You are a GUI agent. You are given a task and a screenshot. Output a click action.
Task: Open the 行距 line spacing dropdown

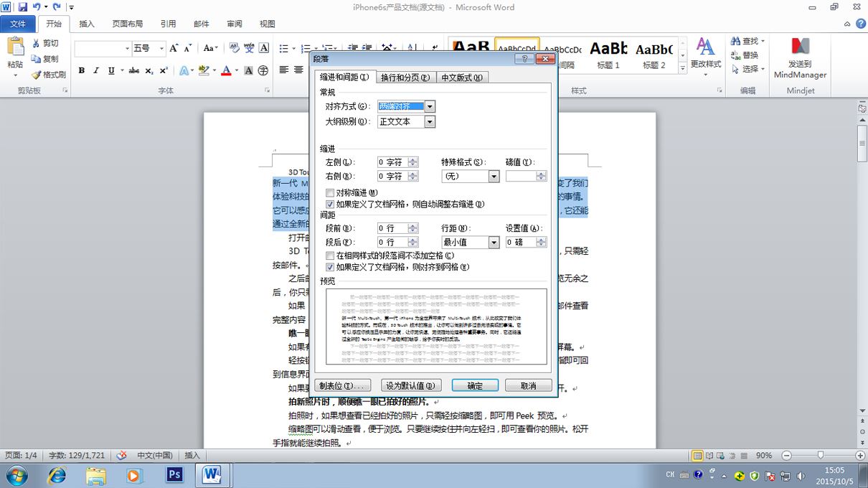[494, 243]
